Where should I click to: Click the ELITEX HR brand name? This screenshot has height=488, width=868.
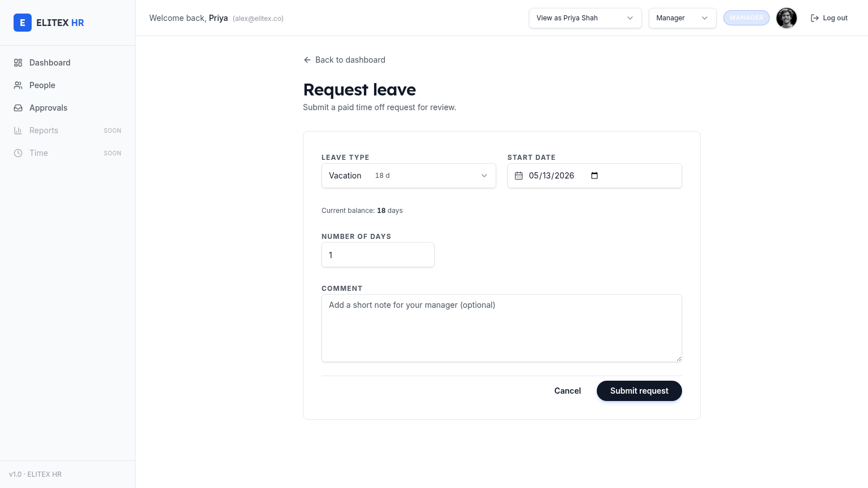pos(60,23)
